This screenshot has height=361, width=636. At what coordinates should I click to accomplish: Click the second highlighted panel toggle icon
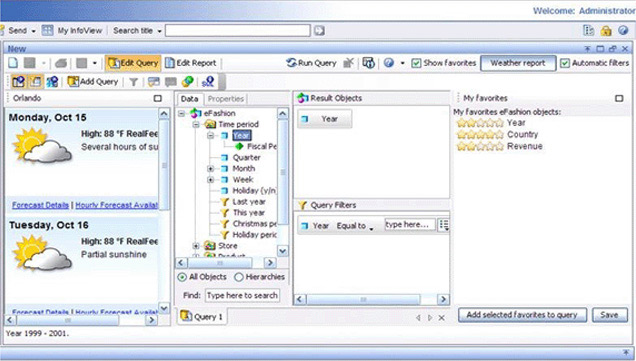pyautogui.click(x=36, y=82)
